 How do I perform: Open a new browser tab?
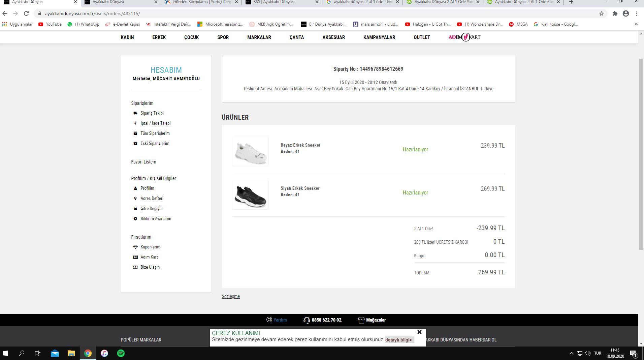click(571, 2)
